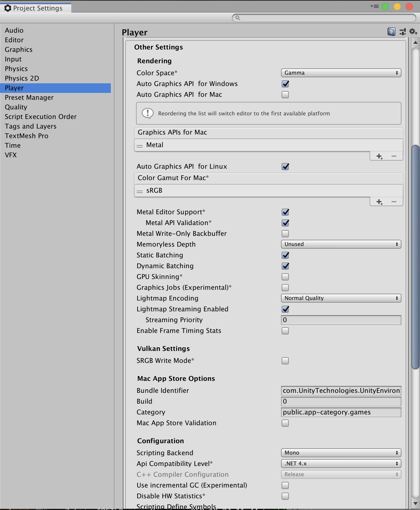Open the presets selector icon
Image resolution: width=420 pixels, height=510 pixels.
[x=403, y=31]
